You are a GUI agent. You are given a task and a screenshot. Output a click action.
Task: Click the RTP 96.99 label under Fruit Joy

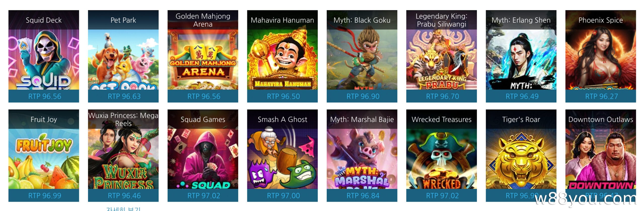click(x=45, y=195)
